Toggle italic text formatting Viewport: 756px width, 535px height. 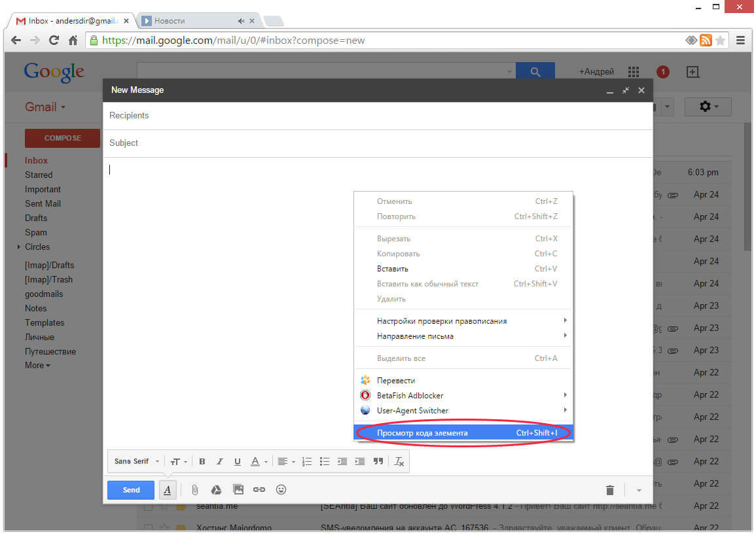220,462
